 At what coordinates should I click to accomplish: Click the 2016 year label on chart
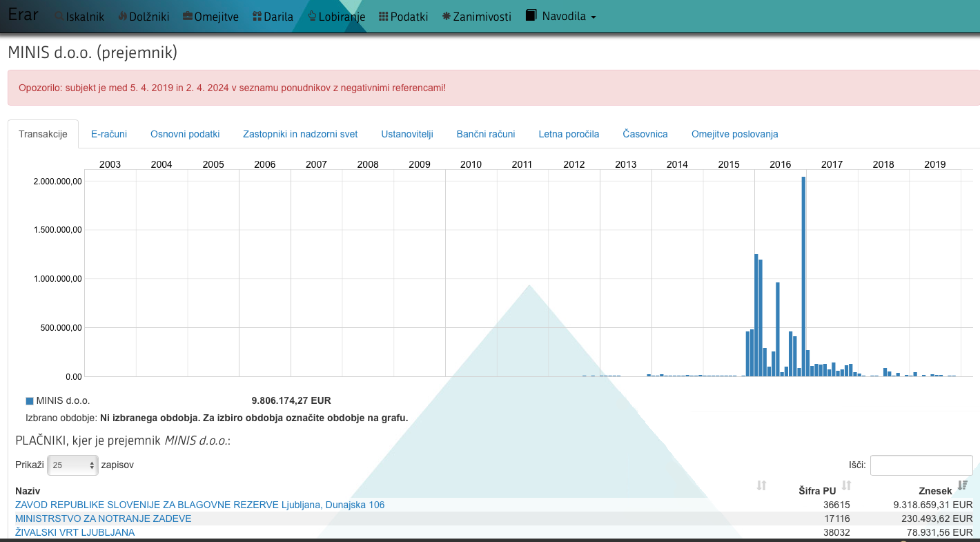coord(781,164)
